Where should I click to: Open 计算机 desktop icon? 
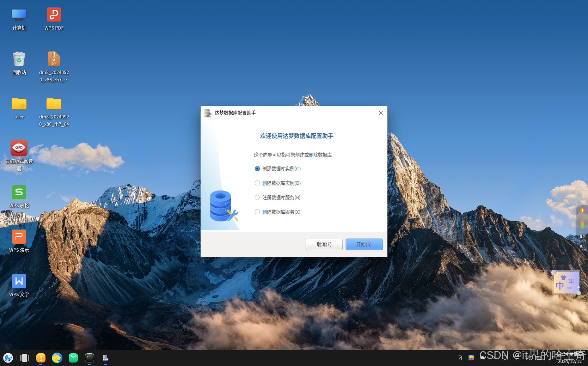[19, 19]
